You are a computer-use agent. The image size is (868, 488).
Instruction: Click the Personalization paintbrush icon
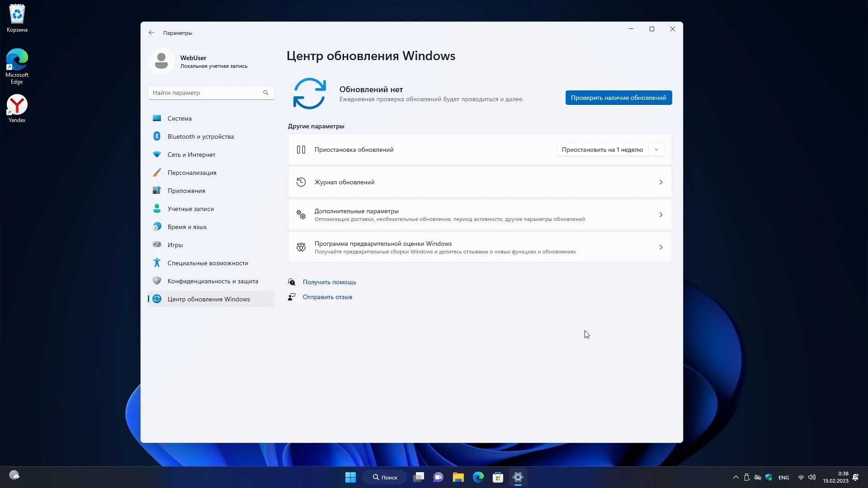coord(157,173)
